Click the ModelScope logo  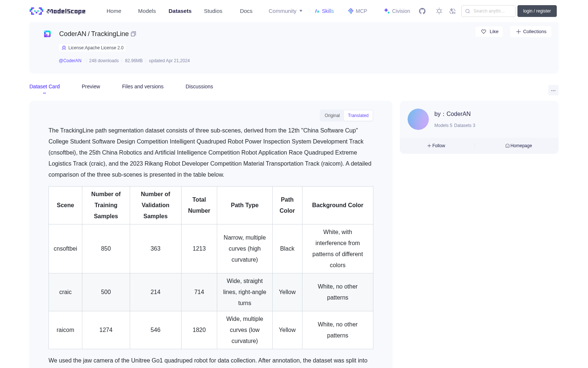point(57,11)
